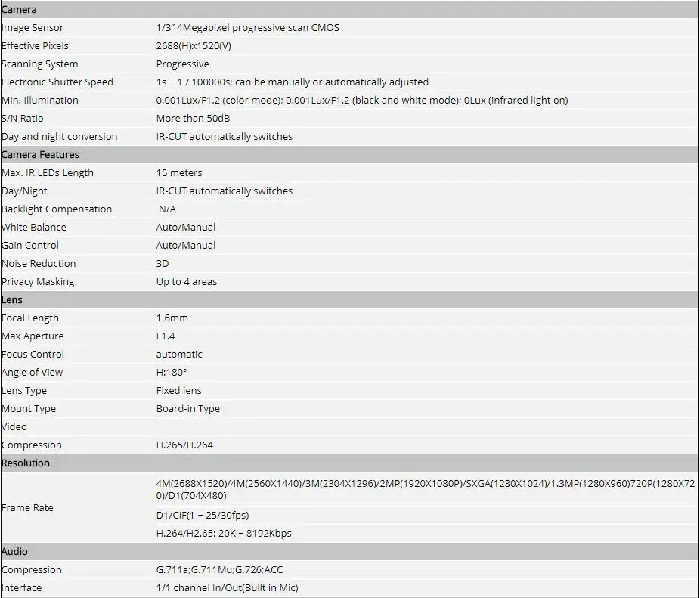Click the Camera section header row
The image size is (700, 598).
tap(350, 9)
